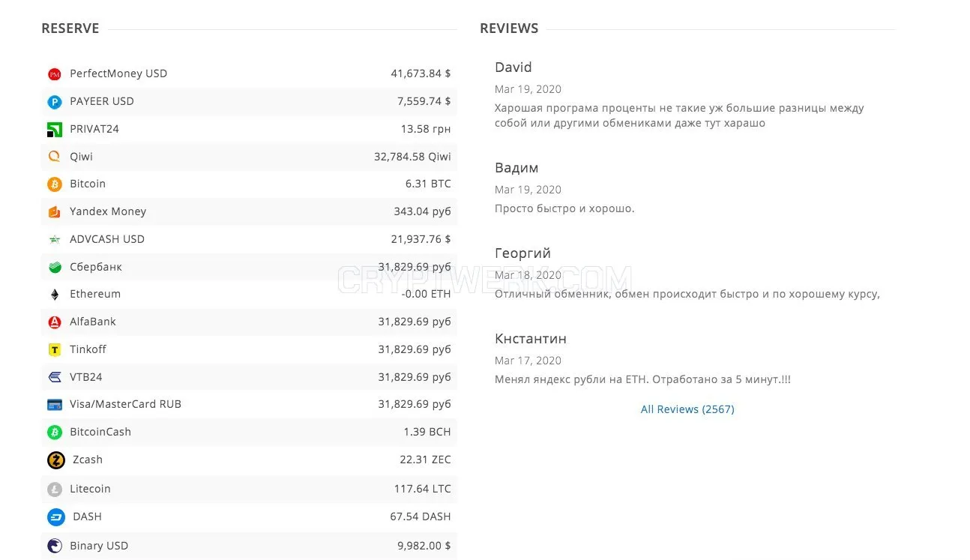The width and height of the screenshot is (970, 560).
Task: Click the review about exchanging яндекс рубли for ETH
Action: (642, 379)
